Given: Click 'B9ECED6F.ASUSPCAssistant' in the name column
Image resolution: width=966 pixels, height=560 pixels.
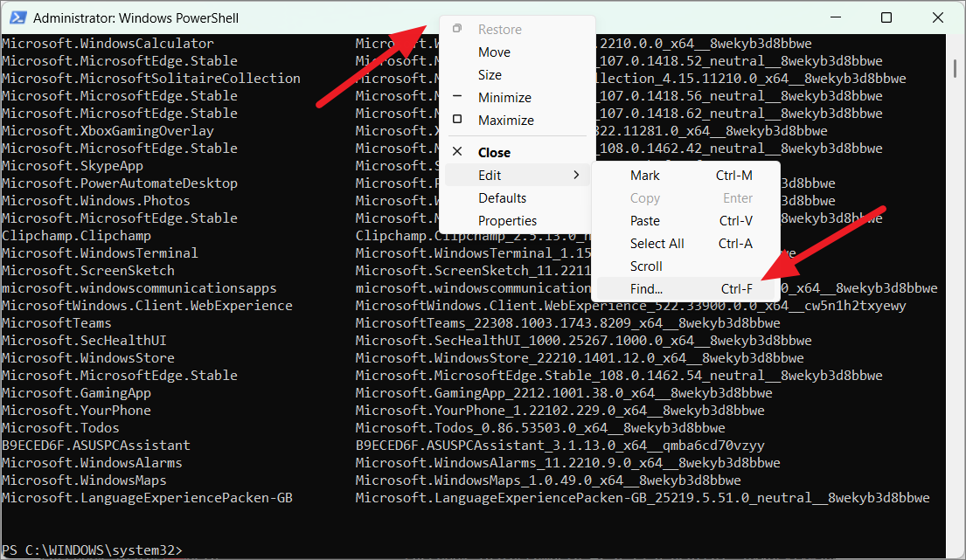Looking at the screenshot, I should coord(96,446).
